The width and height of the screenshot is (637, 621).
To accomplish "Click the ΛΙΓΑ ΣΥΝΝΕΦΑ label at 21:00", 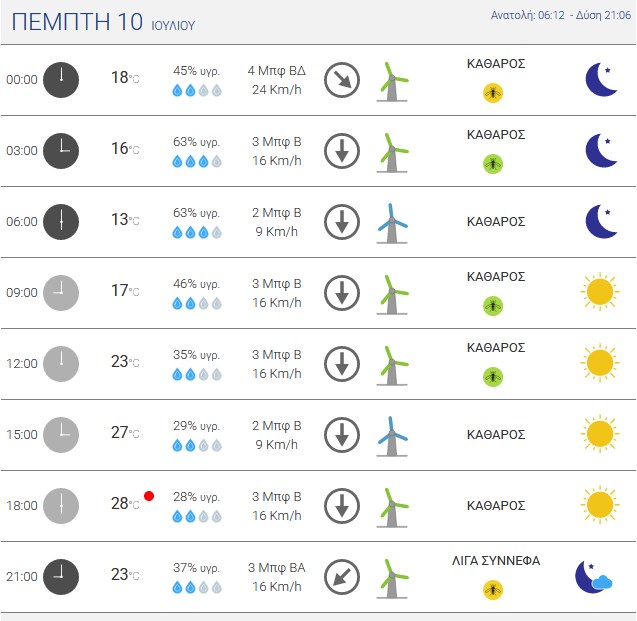I will coord(496,561).
